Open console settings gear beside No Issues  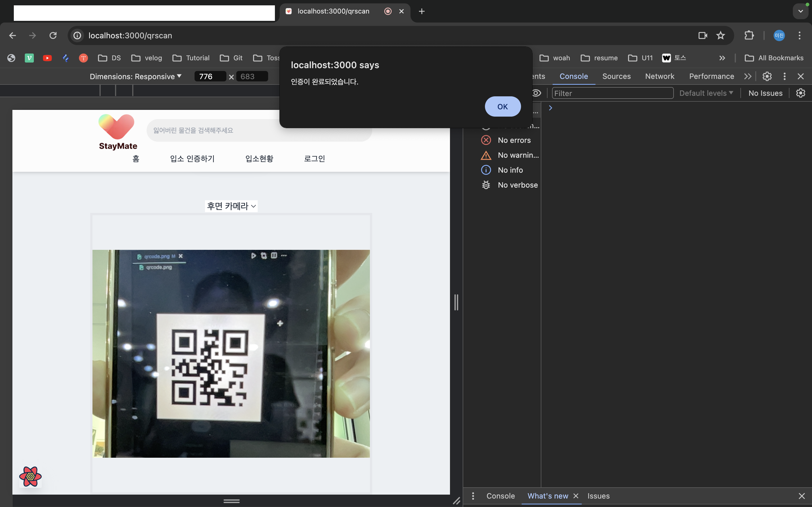(801, 93)
